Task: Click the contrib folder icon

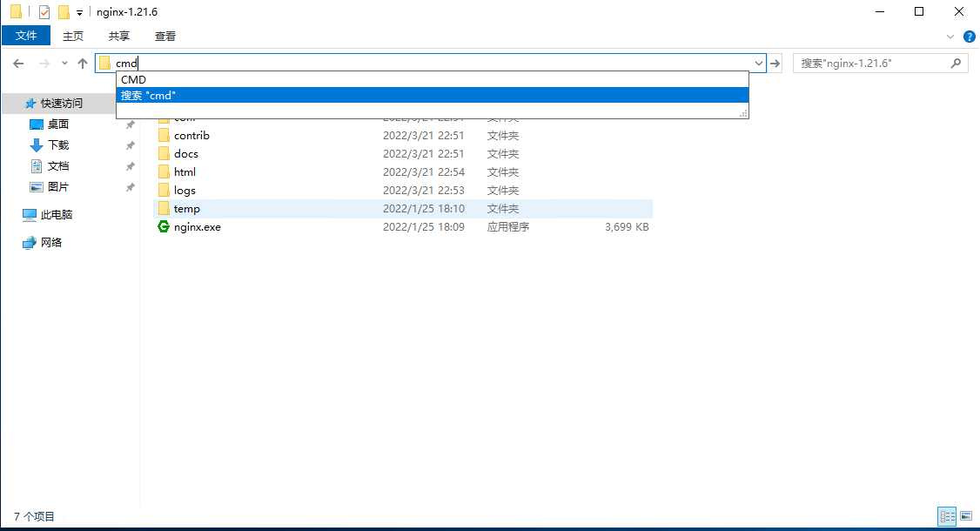Action: tap(164, 135)
